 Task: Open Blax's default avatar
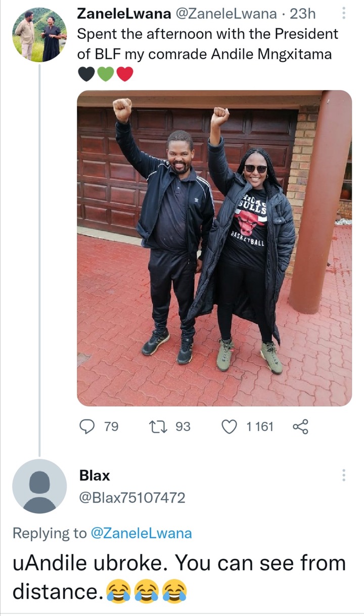tap(39, 487)
